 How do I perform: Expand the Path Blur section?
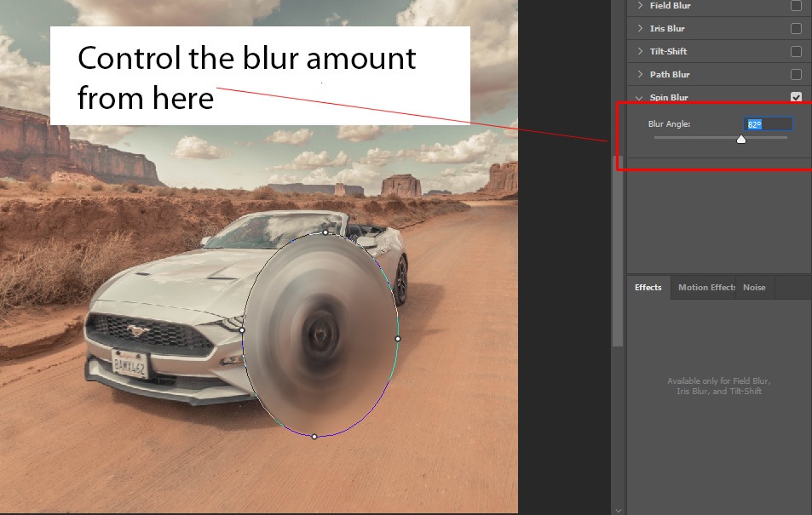pos(640,75)
